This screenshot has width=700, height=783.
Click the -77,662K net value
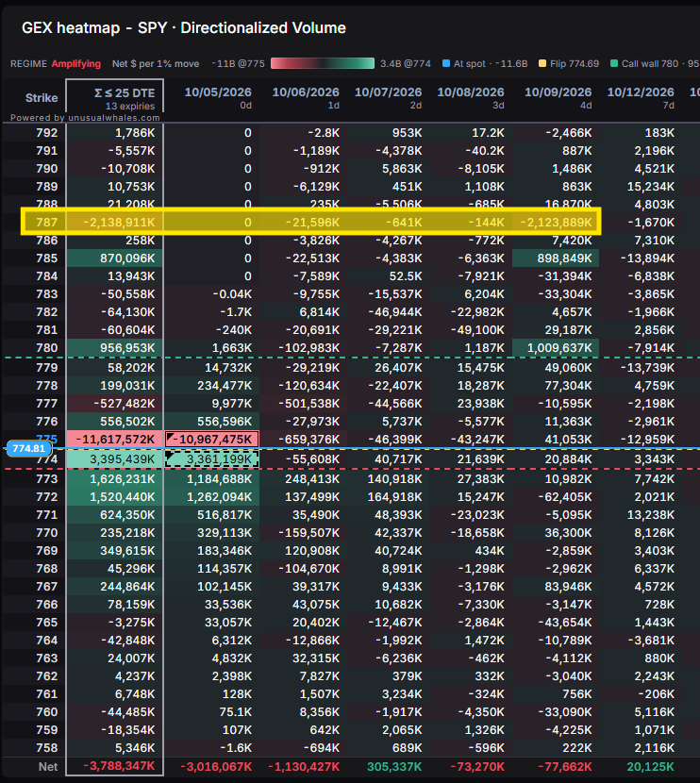tap(565, 767)
